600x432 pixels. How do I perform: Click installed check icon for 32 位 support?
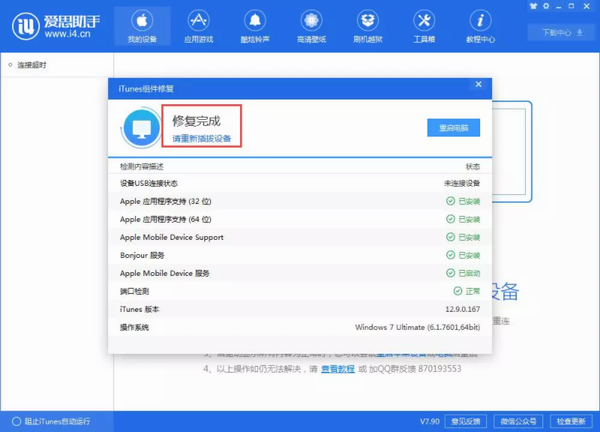(450, 201)
